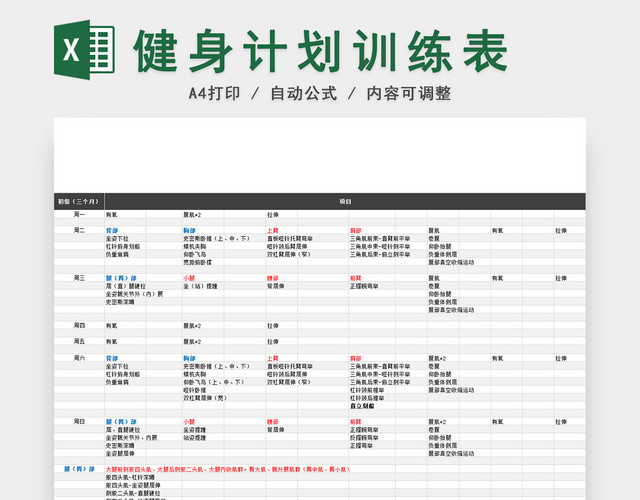Select the 哑铃卧推 cell

tap(195, 390)
